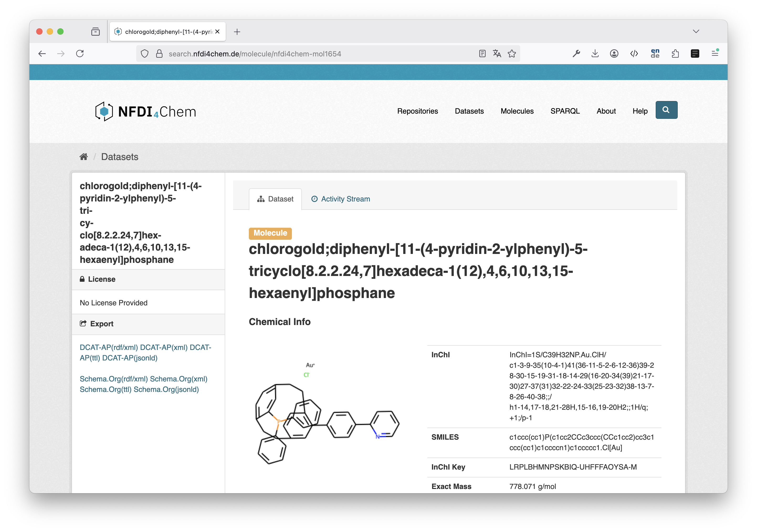This screenshot has height=532, width=757.
Task: Open the extensions puzzle icon
Action: pyautogui.click(x=675, y=54)
